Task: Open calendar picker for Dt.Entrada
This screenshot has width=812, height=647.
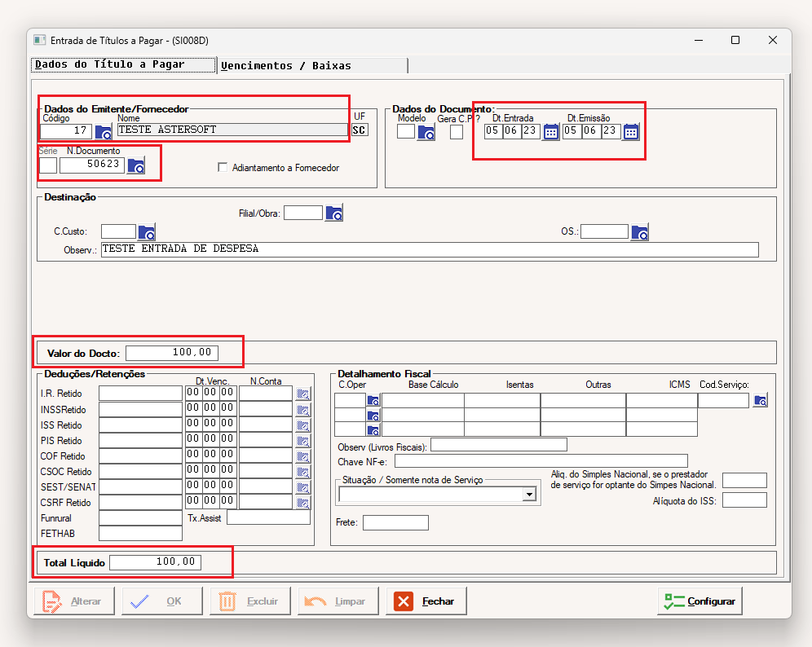Action: click(x=551, y=132)
